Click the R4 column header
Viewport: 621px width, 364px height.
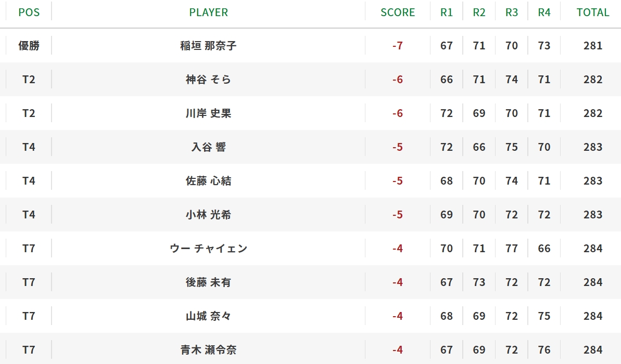tap(544, 12)
